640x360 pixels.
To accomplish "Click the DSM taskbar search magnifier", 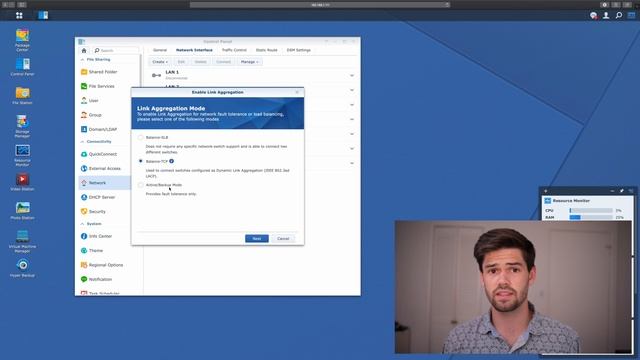I will [619, 16].
